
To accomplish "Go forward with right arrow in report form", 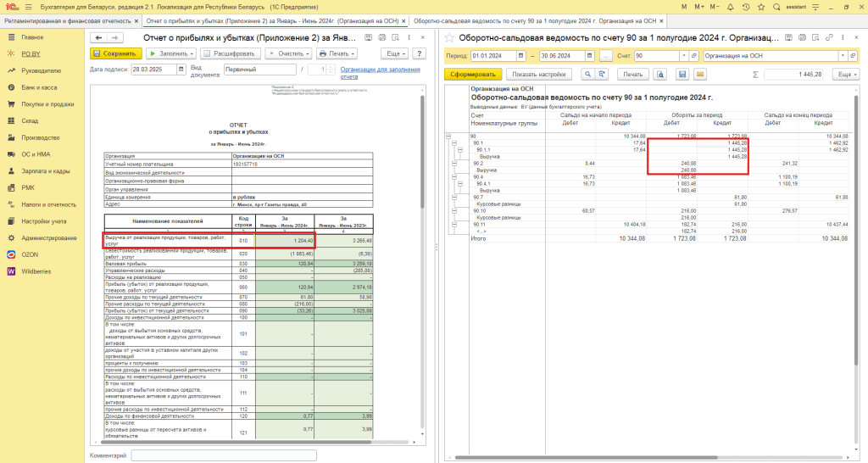I will click(x=114, y=37).
